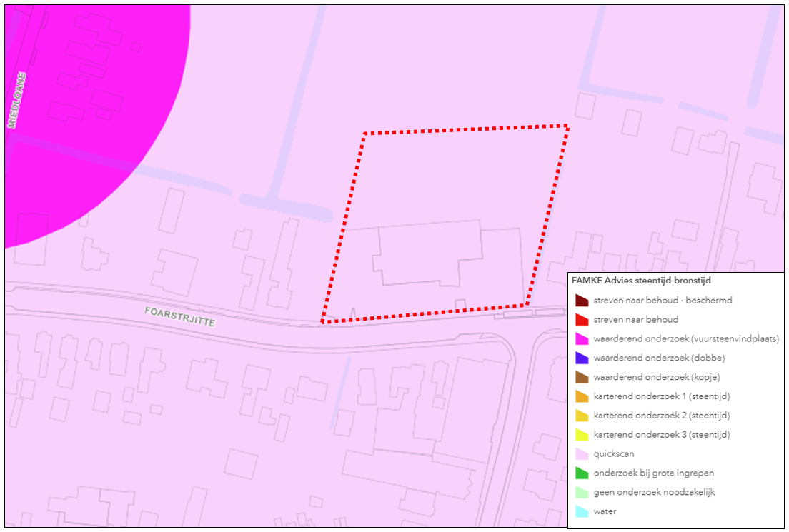Viewport: 789px width, 532px height.
Task: Click the 'waarderend onderzoek (dobbe)' label
Action: click(659, 358)
